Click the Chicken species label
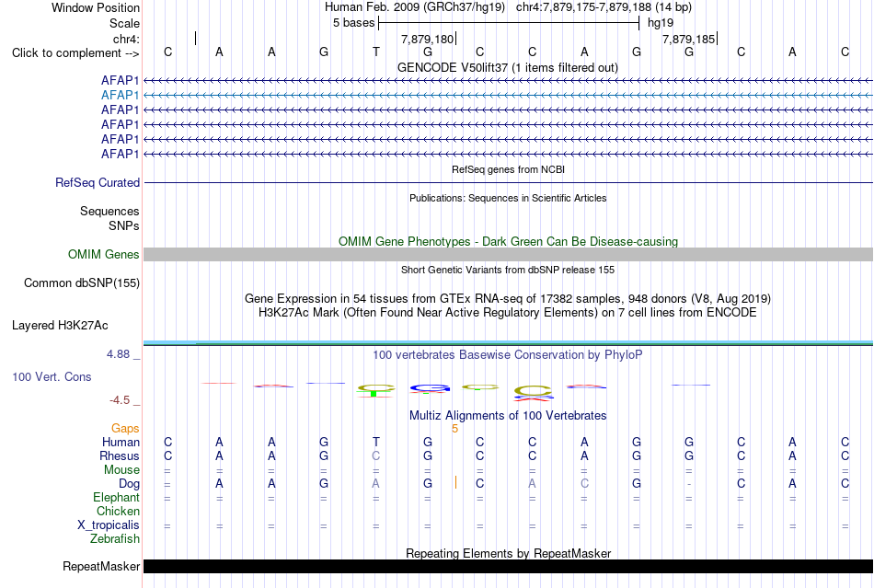This screenshot has width=874, height=588. coord(118,511)
